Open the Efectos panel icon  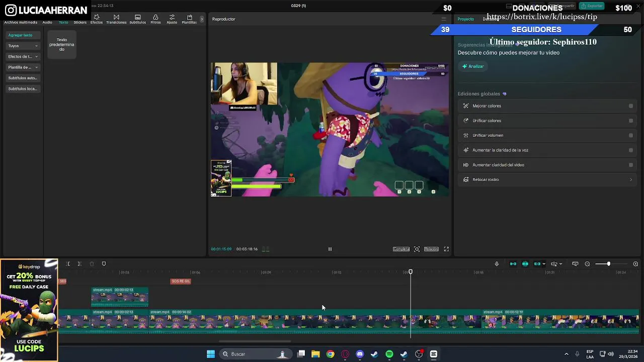click(x=97, y=19)
